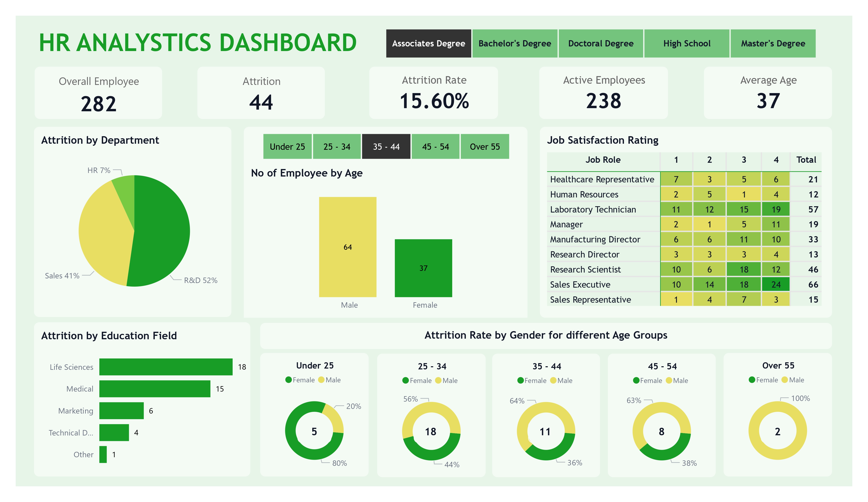
Task: Click the High School education slicer
Action: pyautogui.click(x=687, y=44)
